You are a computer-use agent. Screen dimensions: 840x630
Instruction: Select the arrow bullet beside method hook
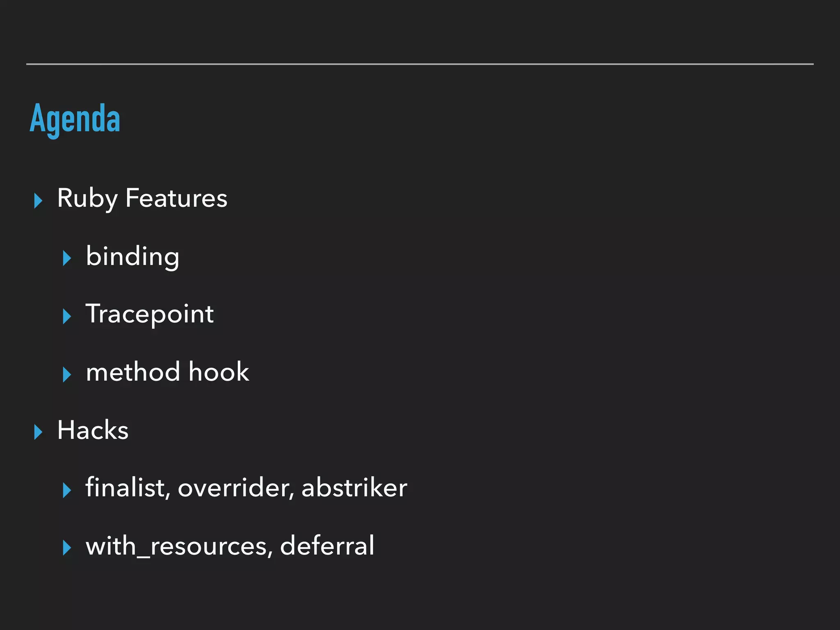pos(67,374)
